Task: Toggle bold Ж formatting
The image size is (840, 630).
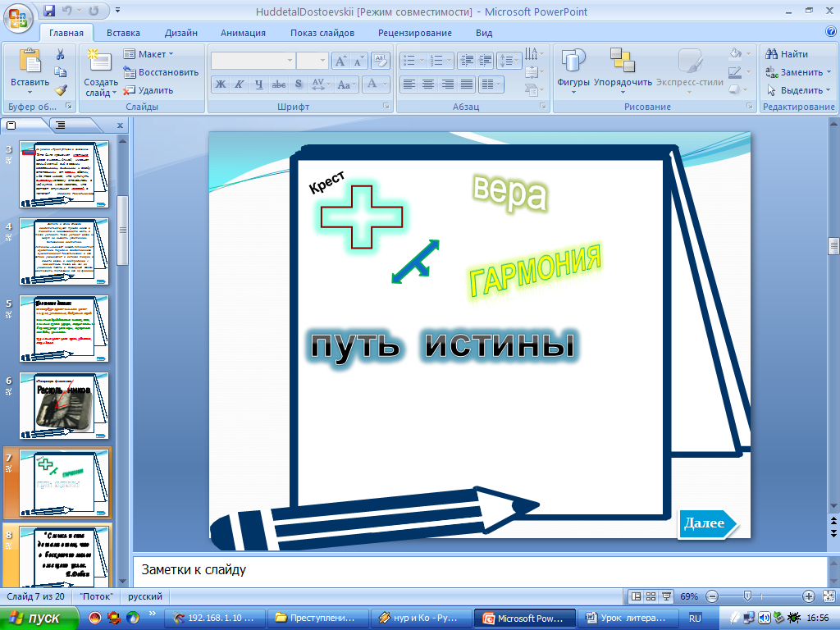Action: click(220, 84)
